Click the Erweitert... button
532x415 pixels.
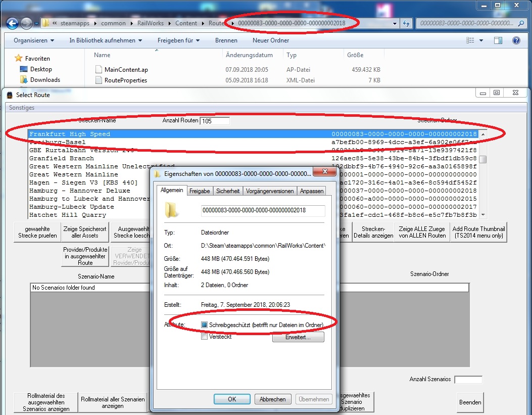tap(298, 337)
